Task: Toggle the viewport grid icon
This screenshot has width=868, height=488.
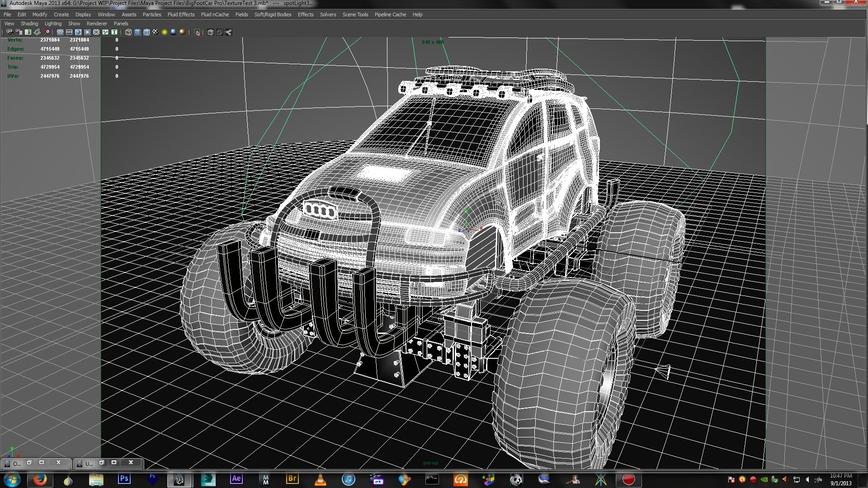Action: tap(60, 32)
